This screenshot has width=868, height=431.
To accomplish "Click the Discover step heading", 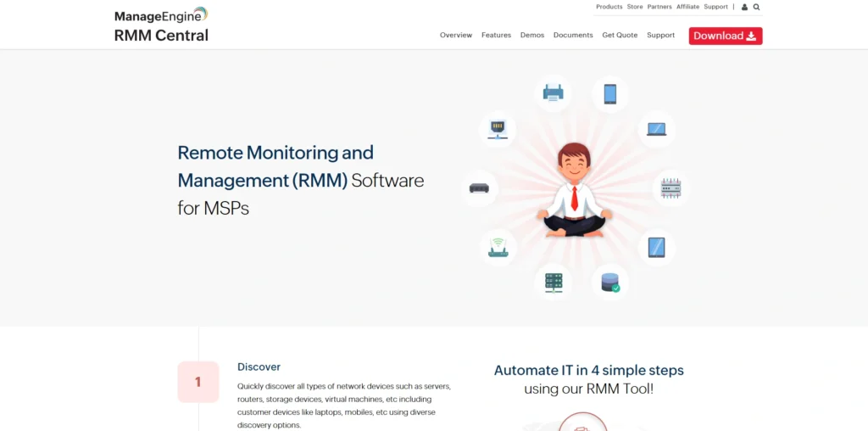I will (x=259, y=367).
